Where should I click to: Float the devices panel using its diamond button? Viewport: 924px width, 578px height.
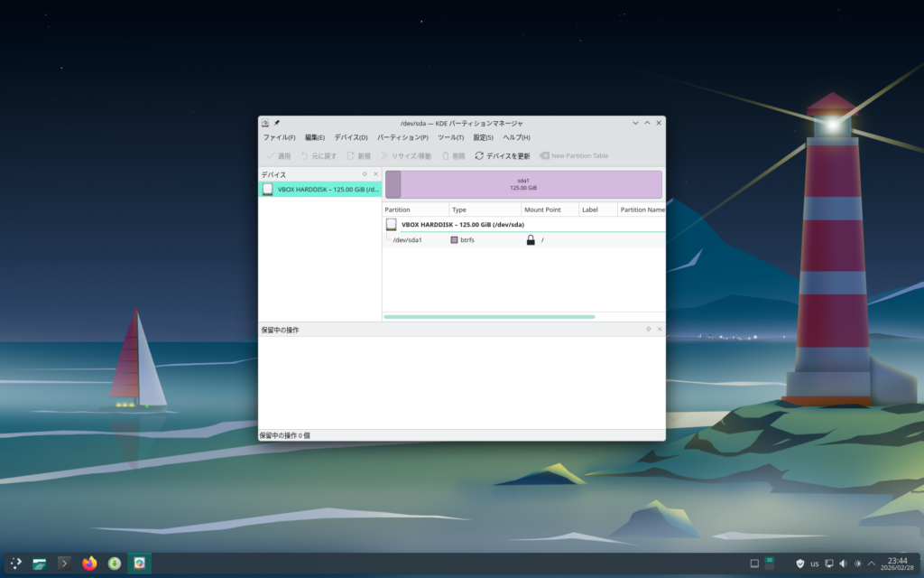click(365, 173)
